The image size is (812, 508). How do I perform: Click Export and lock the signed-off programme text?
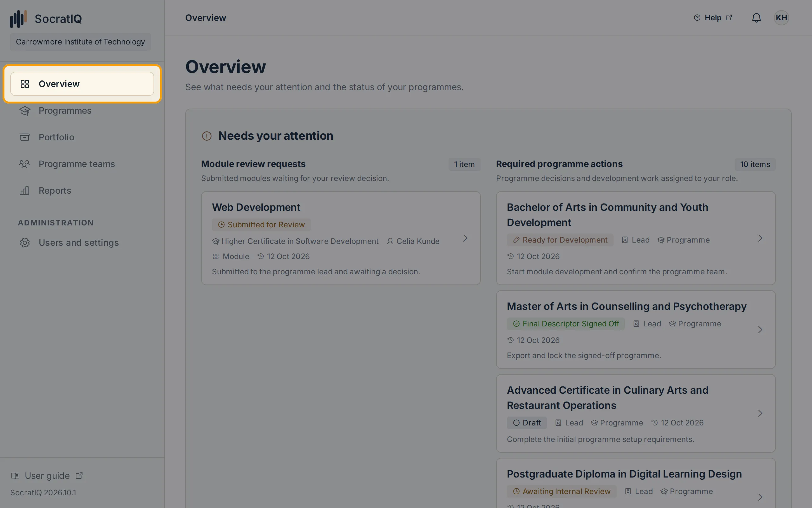pos(584,356)
